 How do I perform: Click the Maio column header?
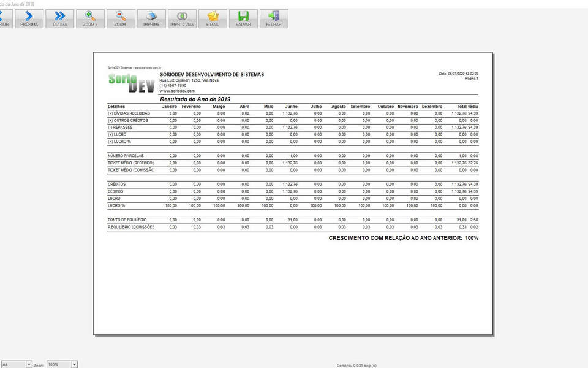coord(268,107)
